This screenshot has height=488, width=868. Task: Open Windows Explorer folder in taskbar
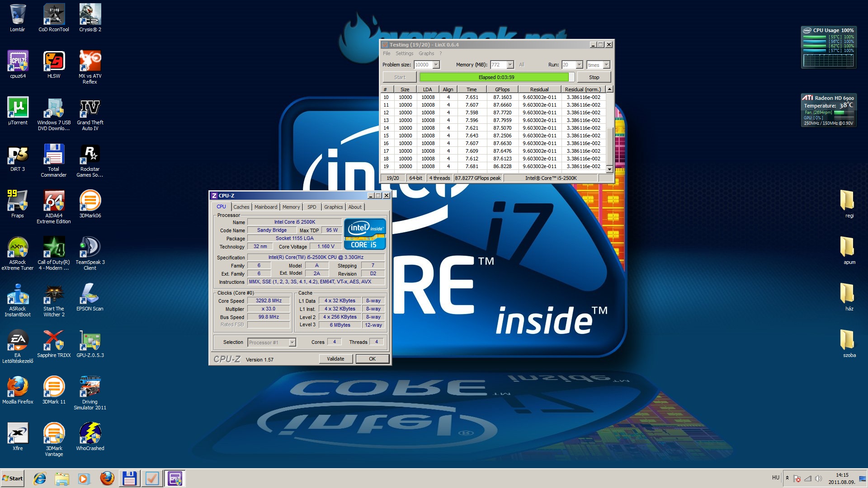[x=62, y=479]
